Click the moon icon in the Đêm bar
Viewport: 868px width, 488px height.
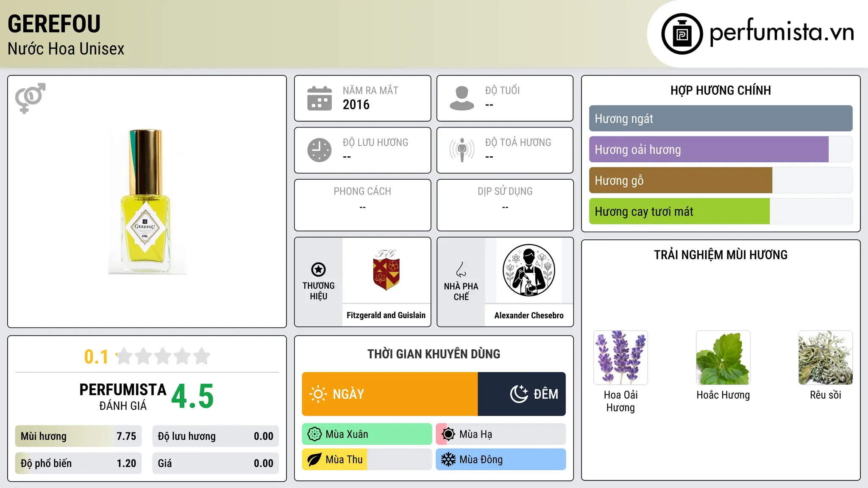click(x=519, y=394)
